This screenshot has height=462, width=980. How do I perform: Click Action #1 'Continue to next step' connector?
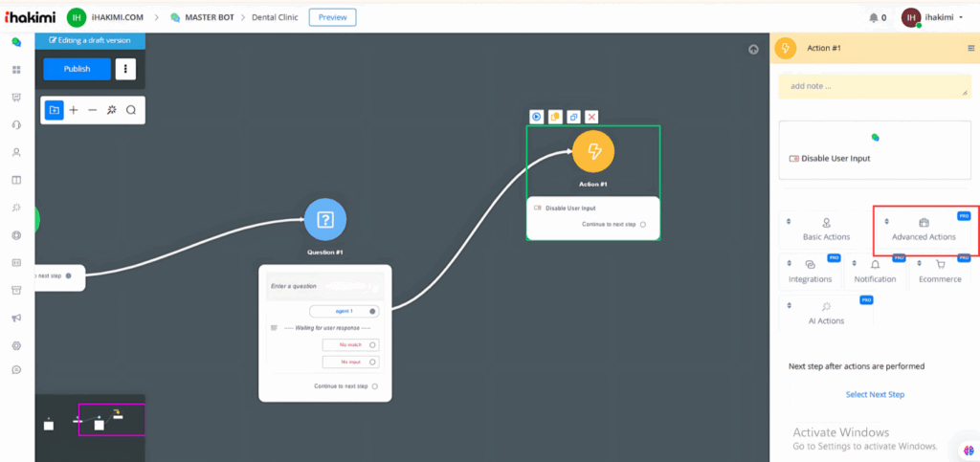(643, 225)
